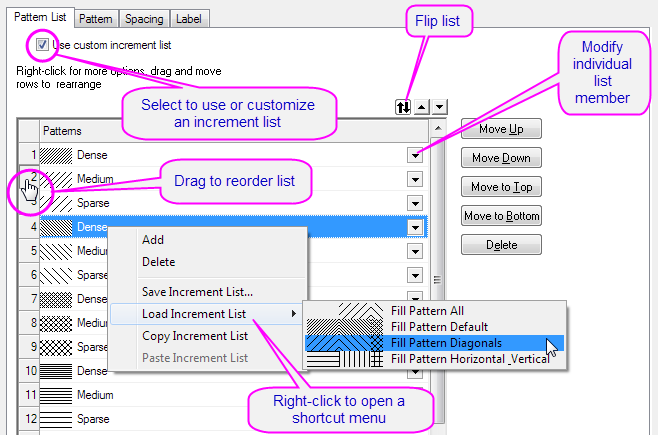Click the Delete button on the right
Image resolution: width=658 pixels, height=435 pixels.
(501, 244)
